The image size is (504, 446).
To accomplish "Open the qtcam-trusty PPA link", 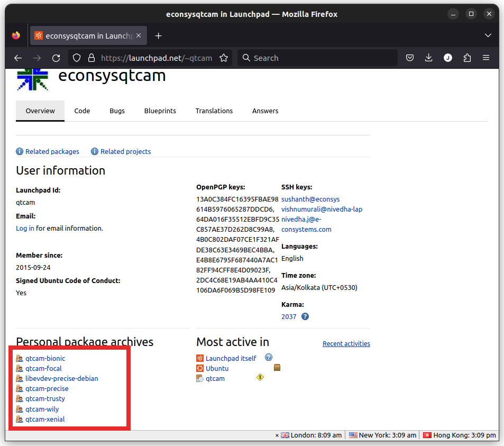I will tap(45, 399).
